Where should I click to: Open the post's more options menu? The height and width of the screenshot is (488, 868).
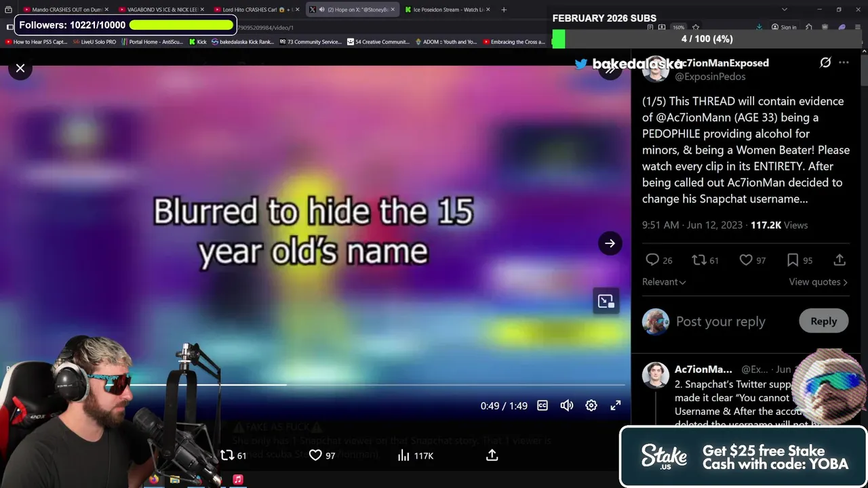click(x=844, y=62)
